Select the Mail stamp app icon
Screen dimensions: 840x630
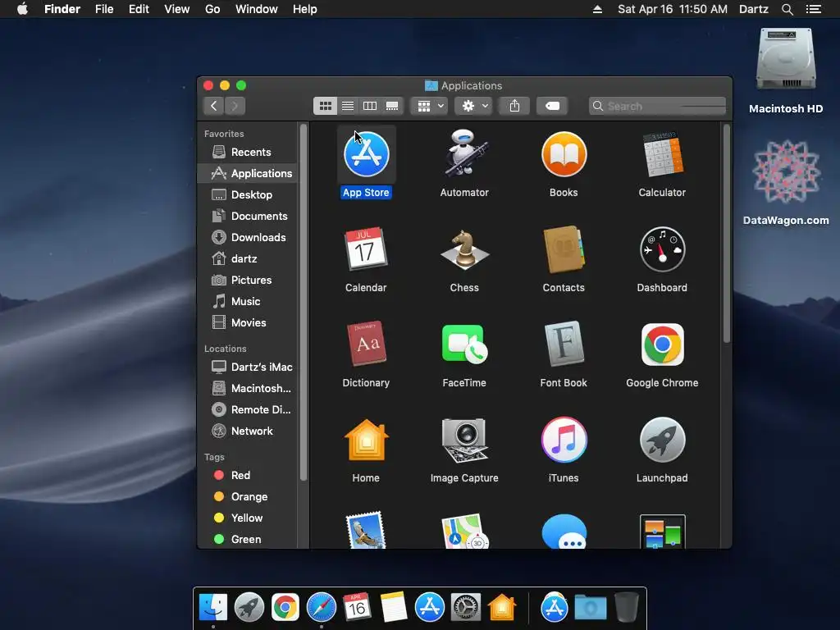coord(366,531)
